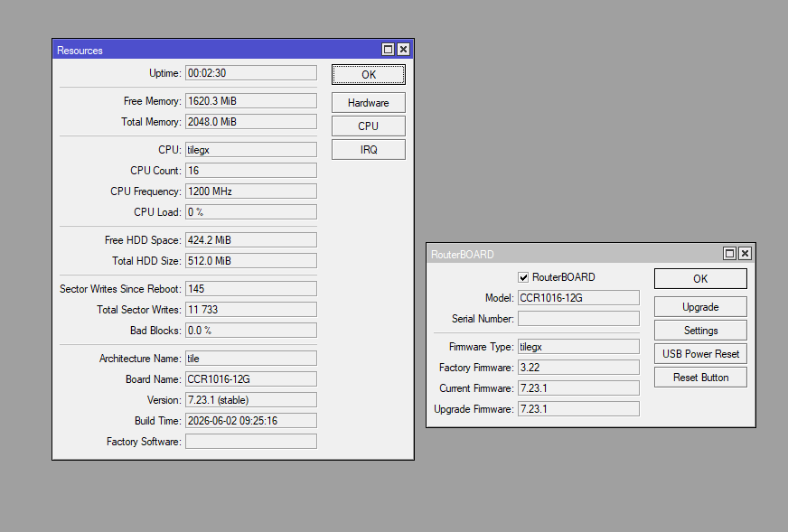The image size is (788, 532).
Task: Click the "Current Firmware:" label
Action: tap(476, 388)
